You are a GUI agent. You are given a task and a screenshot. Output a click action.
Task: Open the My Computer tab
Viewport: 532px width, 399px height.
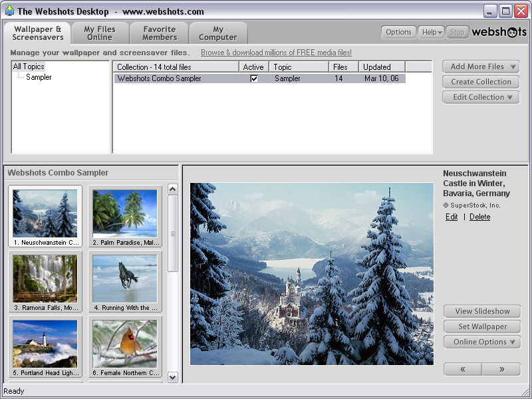218,33
